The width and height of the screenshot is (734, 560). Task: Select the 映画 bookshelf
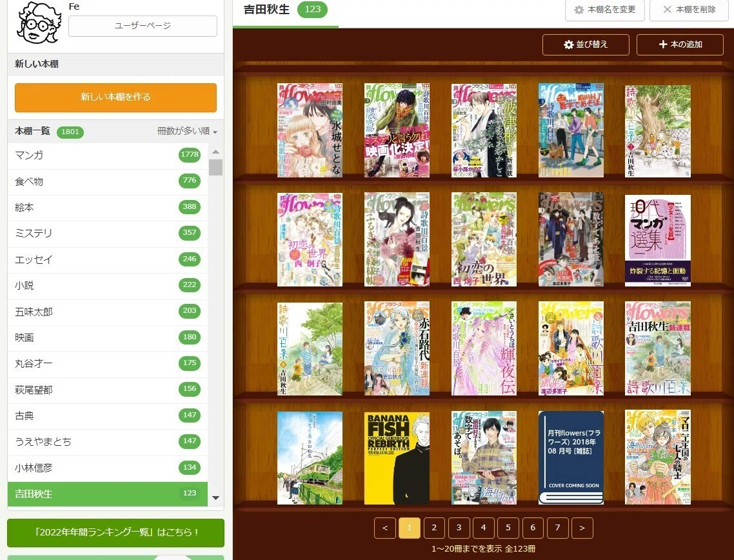[108, 337]
